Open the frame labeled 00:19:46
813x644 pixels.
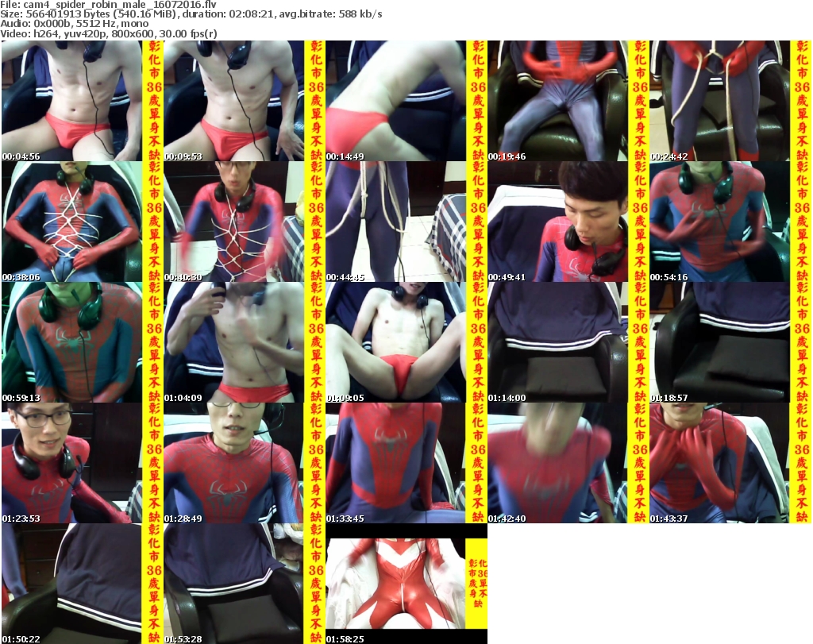click(568, 101)
